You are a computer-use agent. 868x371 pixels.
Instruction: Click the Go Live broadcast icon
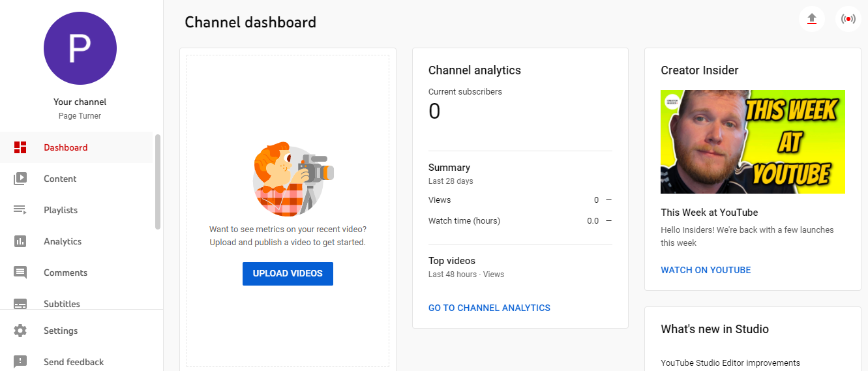point(848,18)
